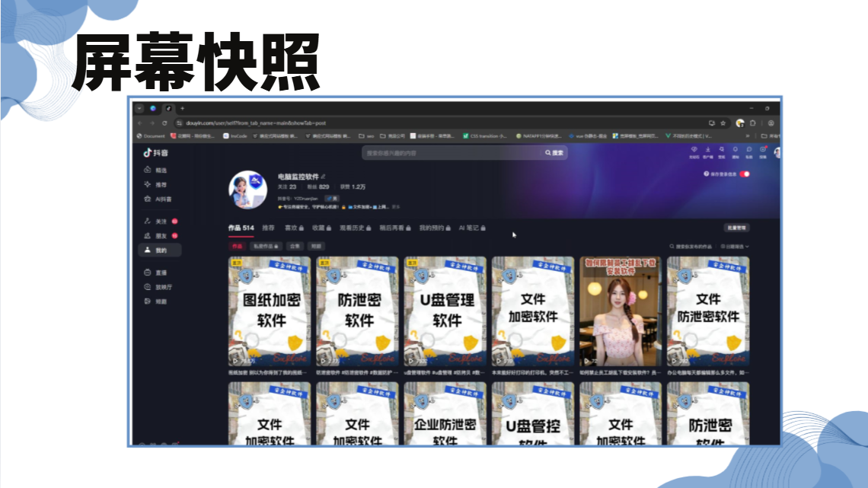Click the 抖音 logo at top left
The width and height of the screenshot is (868, 488).
click(x=155, y=153)
